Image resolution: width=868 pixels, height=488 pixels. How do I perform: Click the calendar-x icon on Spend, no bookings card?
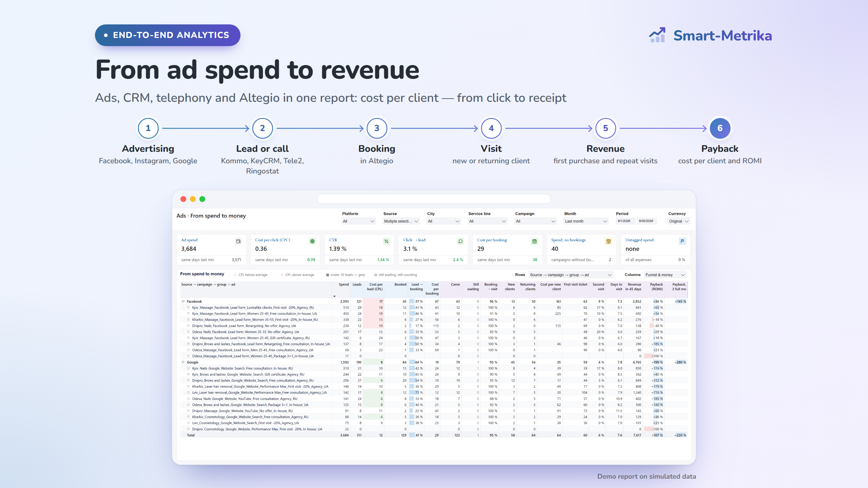[609, 241]
